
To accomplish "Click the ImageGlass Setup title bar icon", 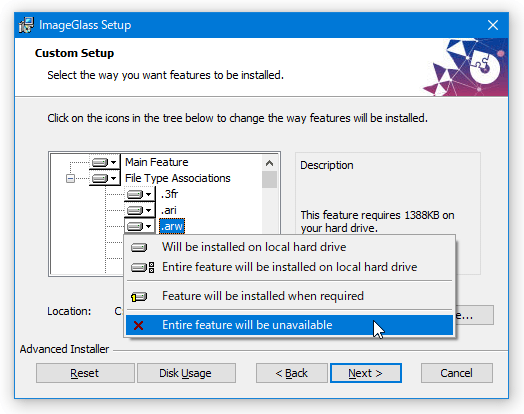I will coord(26,25).
